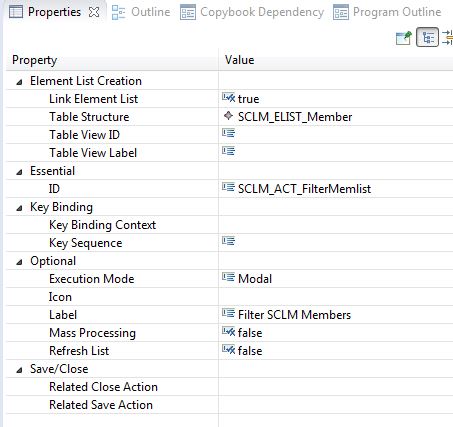This screenshot has height=427, width=453.
Task: Select the Related Save Action property
Action: click(101, 405)
